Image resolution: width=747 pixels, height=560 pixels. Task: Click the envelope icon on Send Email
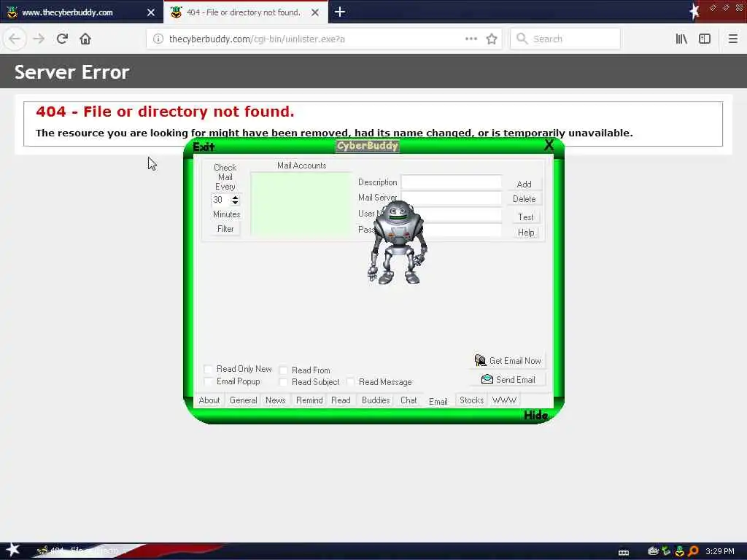click(487, 379)
